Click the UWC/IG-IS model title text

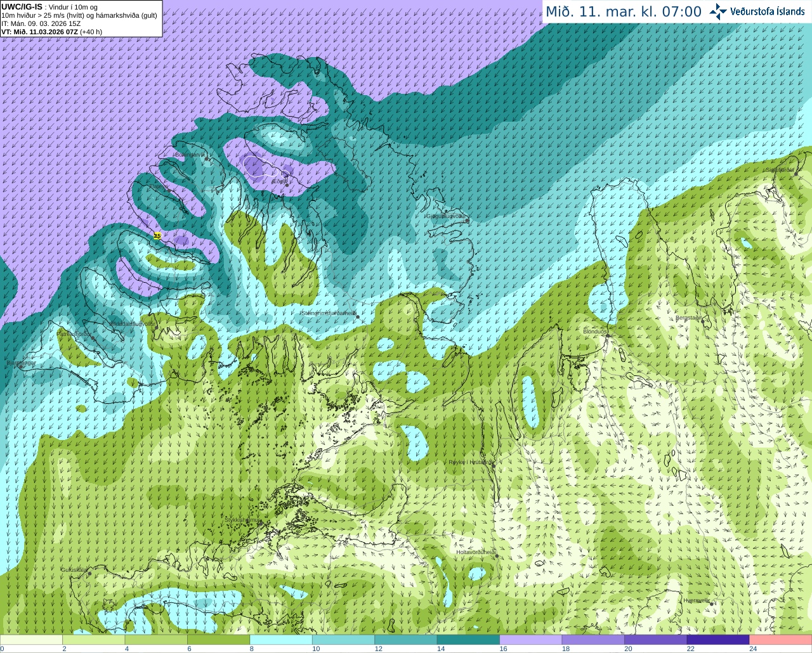[x=22, y=6]
